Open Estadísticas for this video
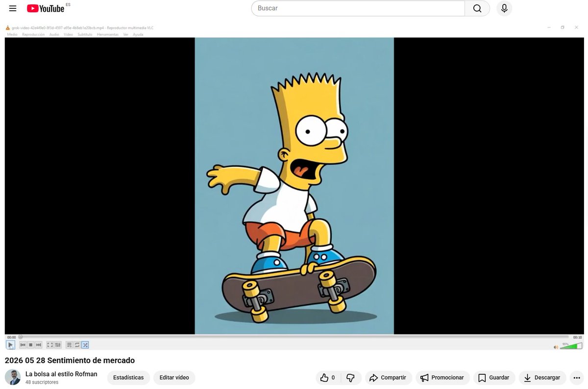588x389 pixels. tap(128, 378)
